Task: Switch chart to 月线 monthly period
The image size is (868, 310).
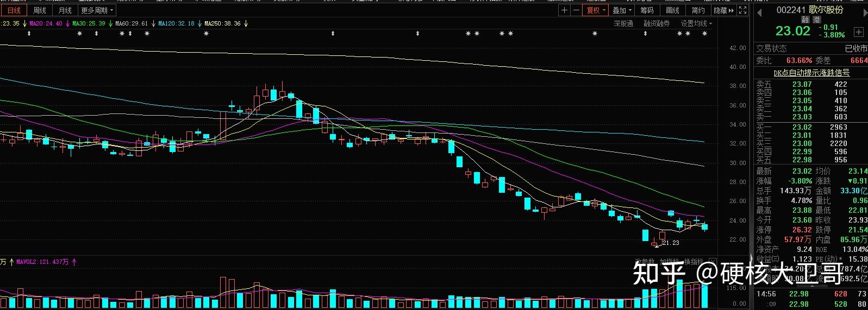Action: click(x=65, y=10)
